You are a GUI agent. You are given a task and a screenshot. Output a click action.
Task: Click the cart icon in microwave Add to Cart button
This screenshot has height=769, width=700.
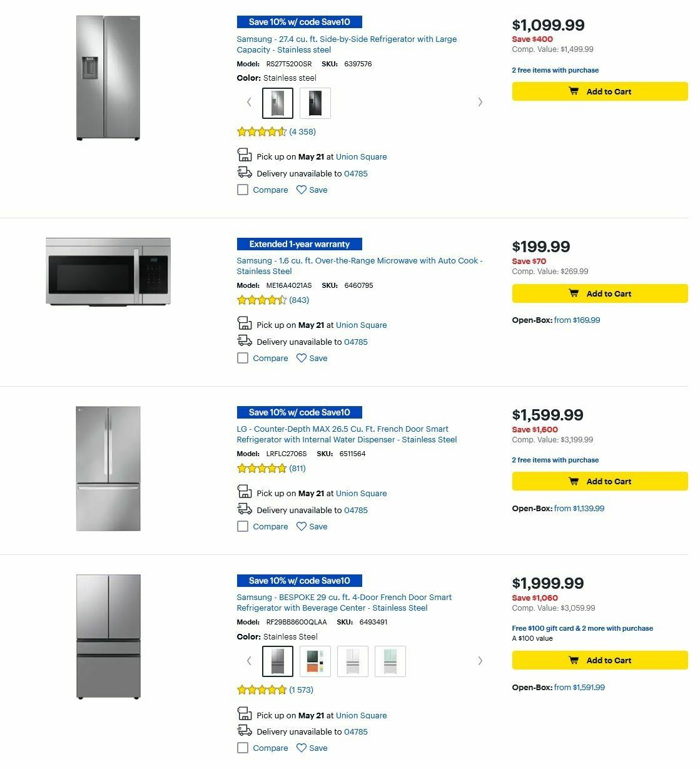click(574, 293)
